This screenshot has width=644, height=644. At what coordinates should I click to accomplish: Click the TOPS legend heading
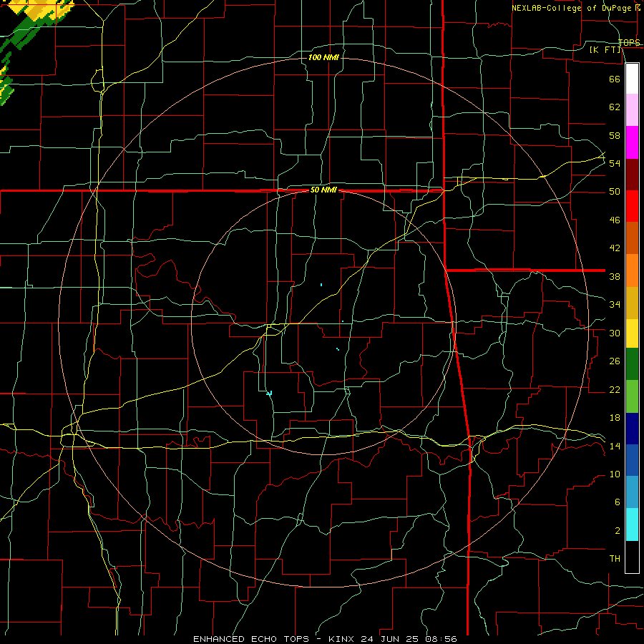click(x=629, y=42)
